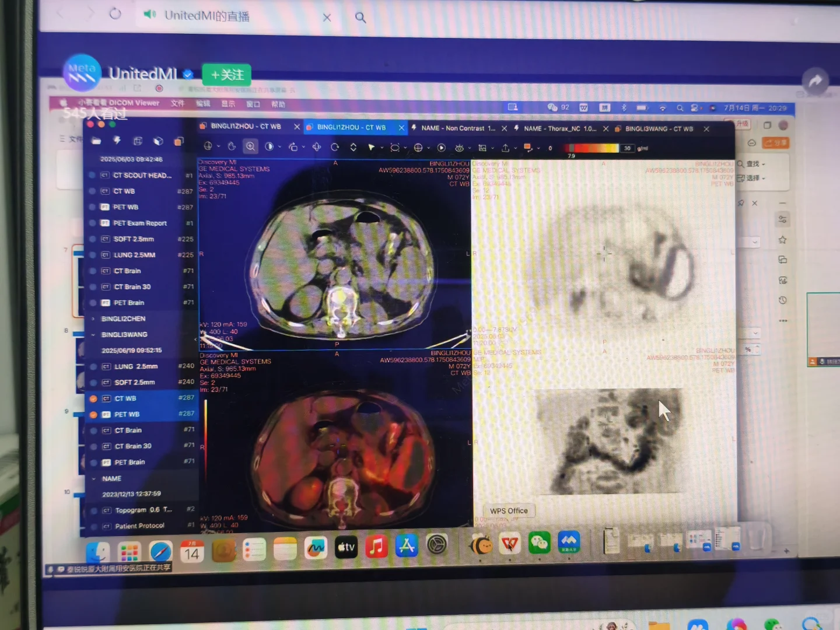The image size is (840, 630).
Task: Toggle selection circle for SOFT 2.5mm #225
Action: click(92, 239)
